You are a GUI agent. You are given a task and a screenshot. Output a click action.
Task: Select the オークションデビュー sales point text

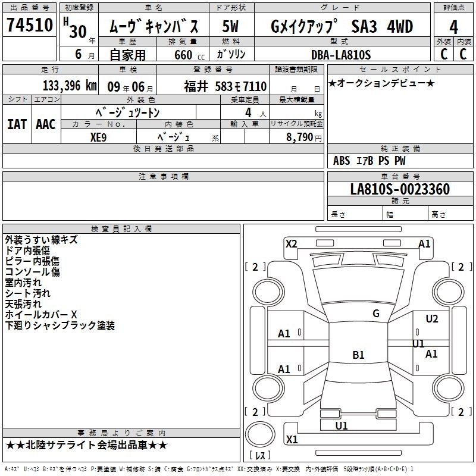(x=381, y=83)
